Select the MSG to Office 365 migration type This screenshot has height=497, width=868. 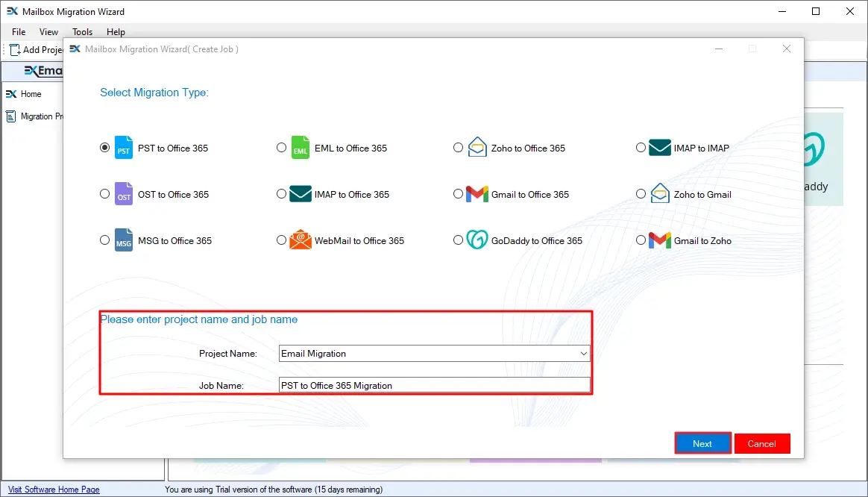click(104, 240)
